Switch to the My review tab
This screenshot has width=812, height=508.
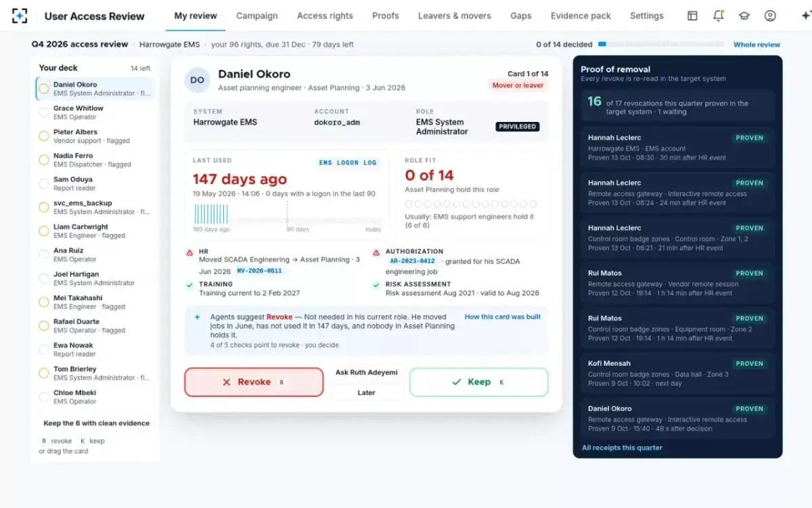pyautogui.click(x=196, y=16)
